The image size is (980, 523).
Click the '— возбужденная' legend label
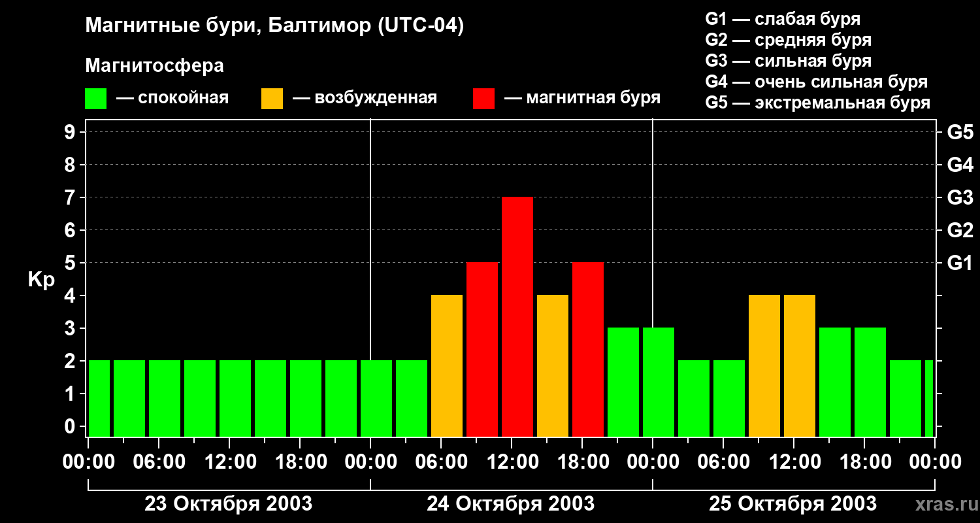pyautogui.click(x=365, y=99)
